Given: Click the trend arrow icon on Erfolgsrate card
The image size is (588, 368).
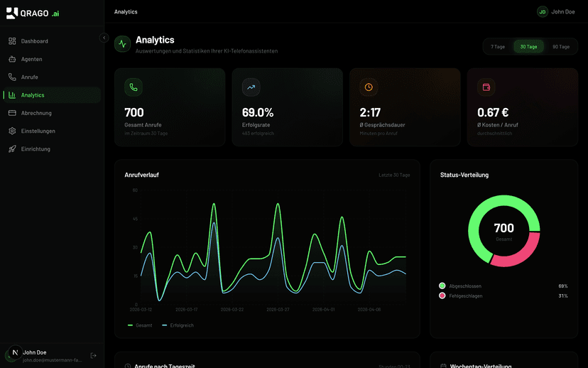Looking at the screenshot, I should (251, 87).
